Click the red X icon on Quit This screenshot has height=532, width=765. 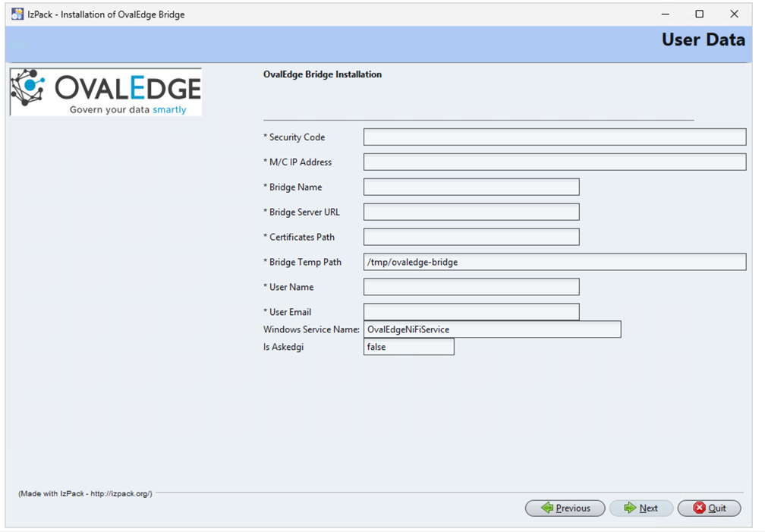[699, 508]
